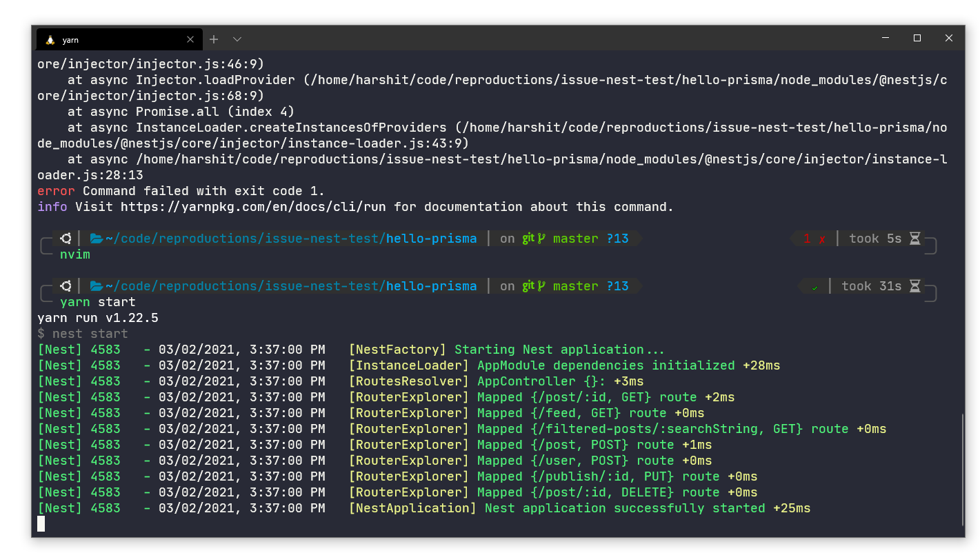Click the hourglass icon next to took 5s
980x553 pixels.
[914, 239]
